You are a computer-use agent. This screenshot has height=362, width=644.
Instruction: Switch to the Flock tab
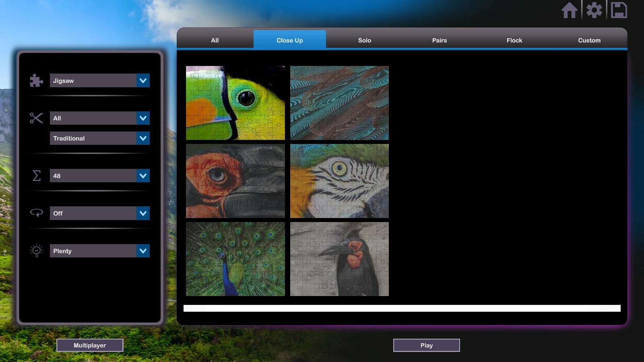tap(514, 40)
